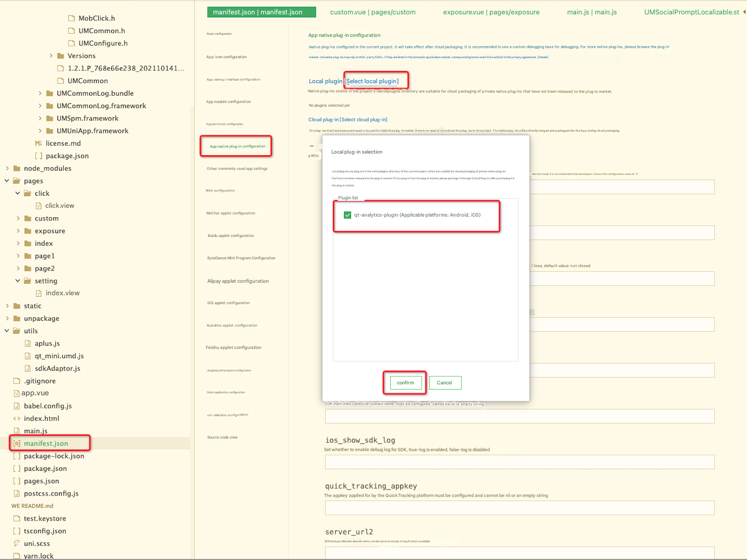The image size is (747, 560).
Task: Open Basic configuration section
Action: 219,34
